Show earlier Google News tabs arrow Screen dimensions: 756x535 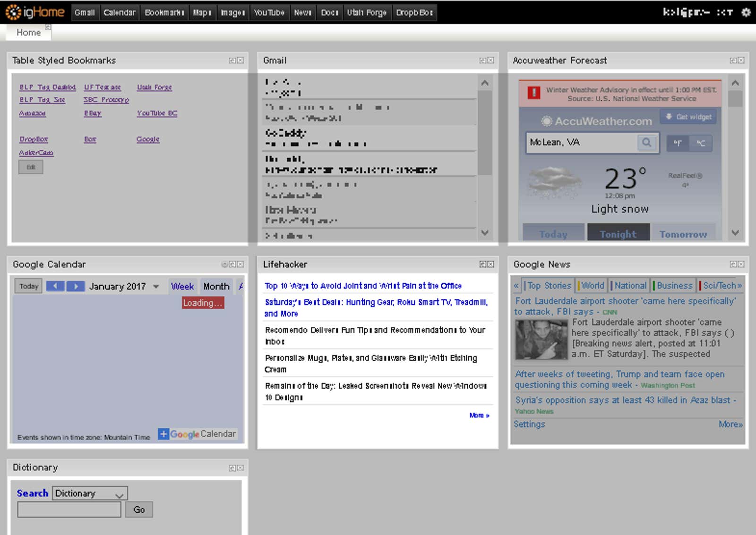[x=516, y=286]
